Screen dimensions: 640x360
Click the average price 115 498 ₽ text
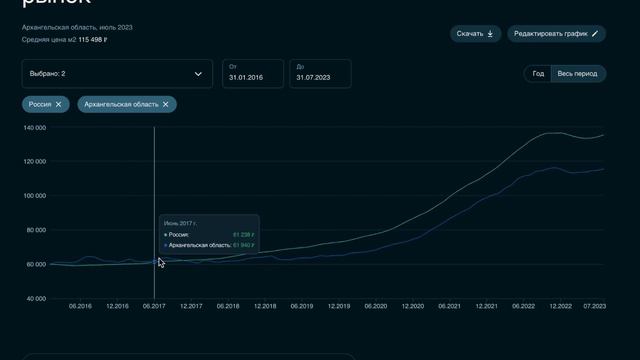point(93,40)
